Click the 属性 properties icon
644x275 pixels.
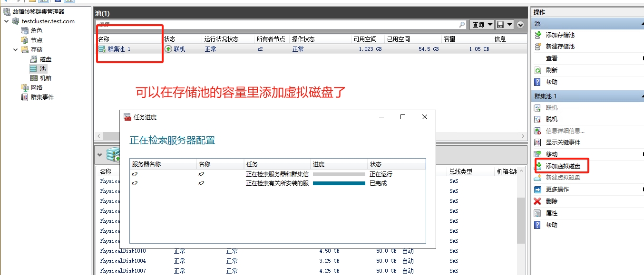tap(538, 213)
